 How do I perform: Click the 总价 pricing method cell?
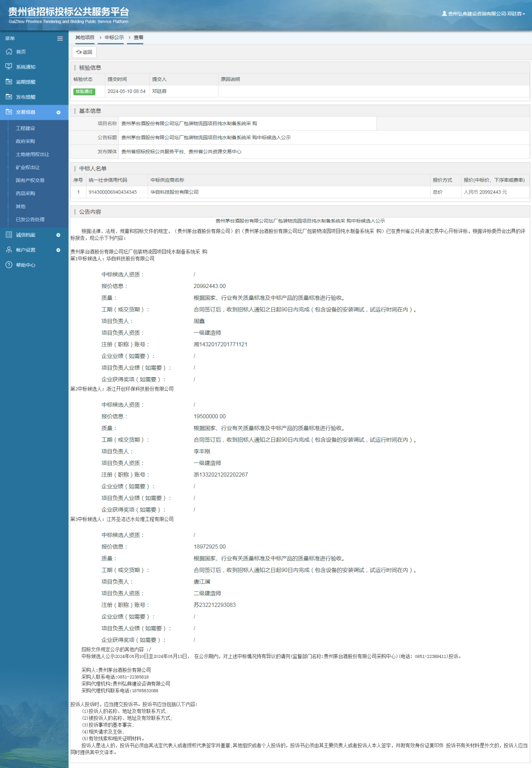[438, 192]
